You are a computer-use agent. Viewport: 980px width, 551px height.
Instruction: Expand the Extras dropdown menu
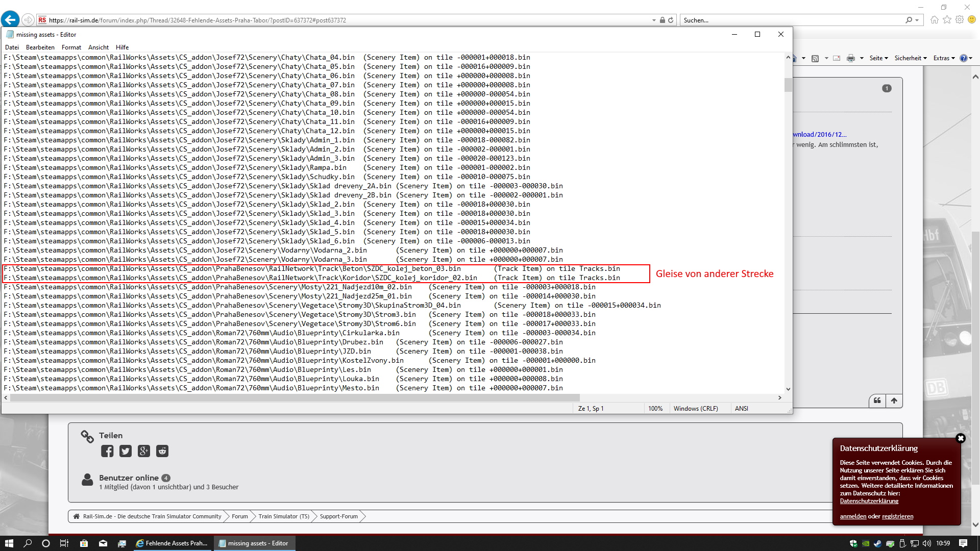click(944, 58)
